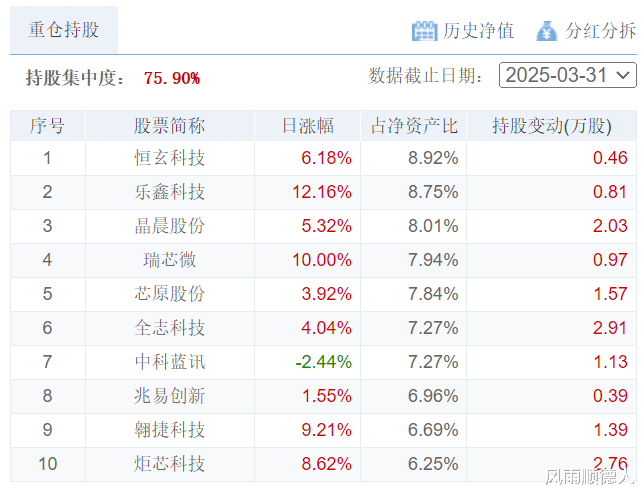Image resolution: width=644 pixels, height=498 pixels.
Task: Click holding change 2.91 for 全志科技
Action: pos(610,328)
